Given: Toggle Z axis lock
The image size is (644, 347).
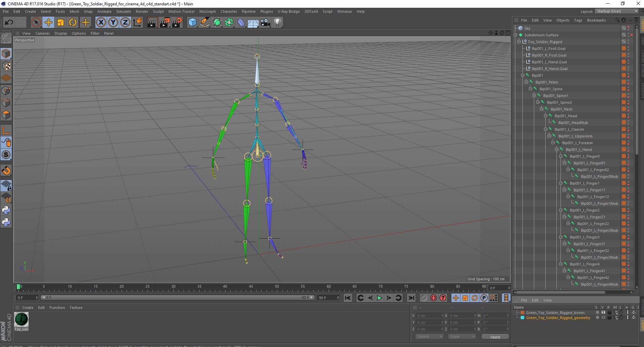Looking at the screenshot, I should [125, 23].
